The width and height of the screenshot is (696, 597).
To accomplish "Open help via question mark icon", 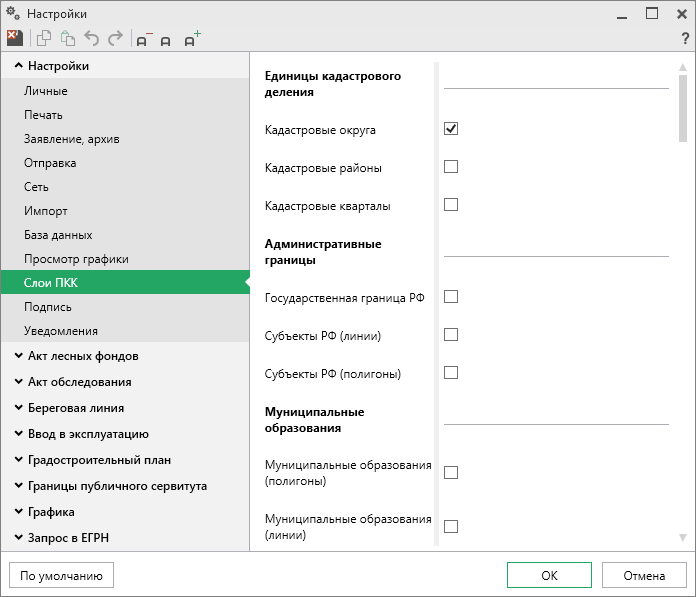I will pos(685,39).
